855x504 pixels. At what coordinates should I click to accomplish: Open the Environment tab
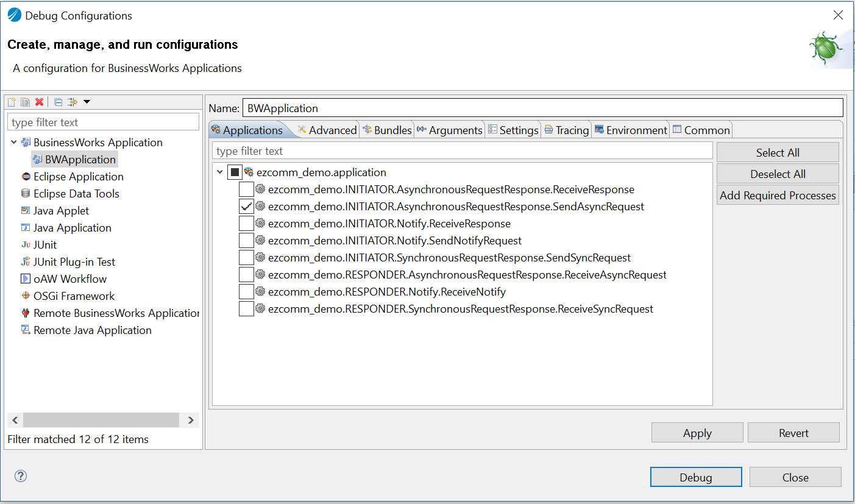tap(631, 130)
